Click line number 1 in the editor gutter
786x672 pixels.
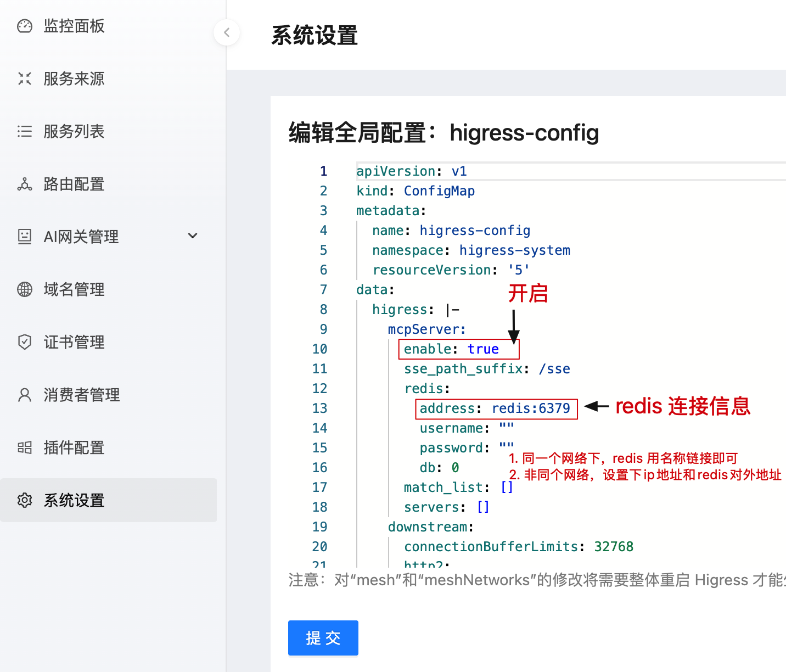coord(323,171)
